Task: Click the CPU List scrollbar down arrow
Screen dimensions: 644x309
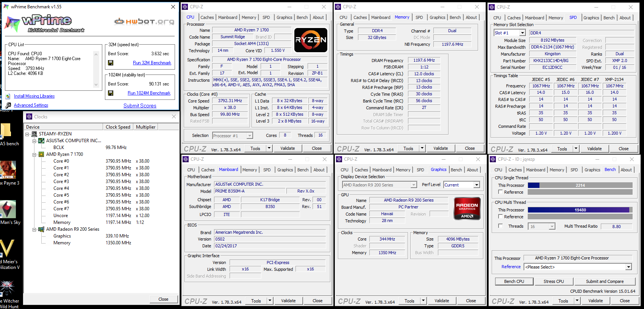Action: [96, 85]
